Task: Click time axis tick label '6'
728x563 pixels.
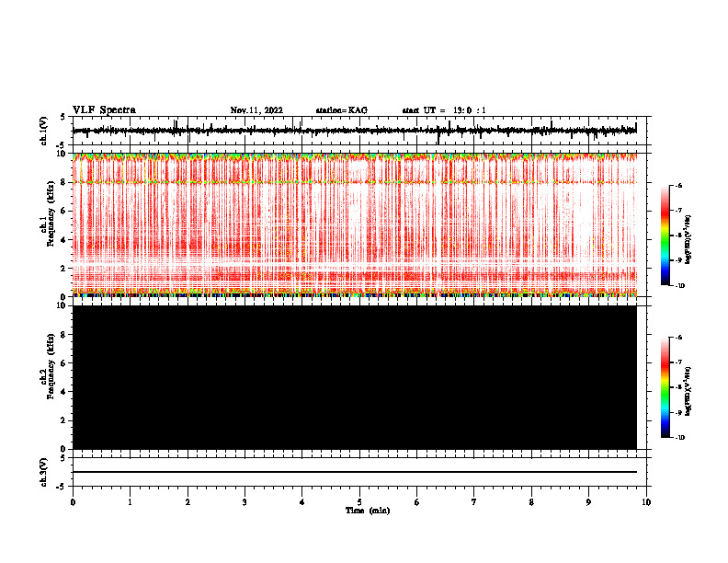Action: pos(417,502)
